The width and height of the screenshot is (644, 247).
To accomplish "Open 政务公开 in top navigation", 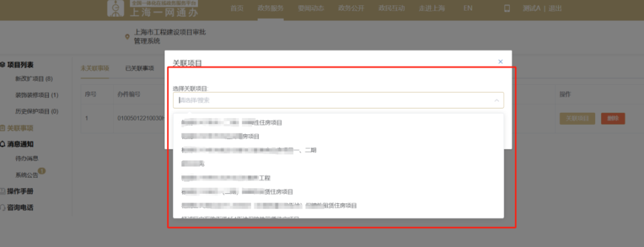I will pyautogui.click(x=351, y=8).
